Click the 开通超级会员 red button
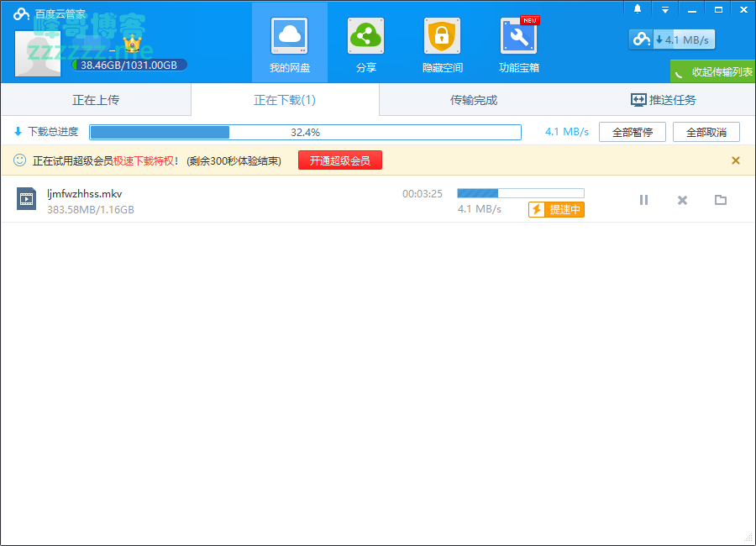Image resolution: width=756 pixels, height=546 pixels. point(340,160)
